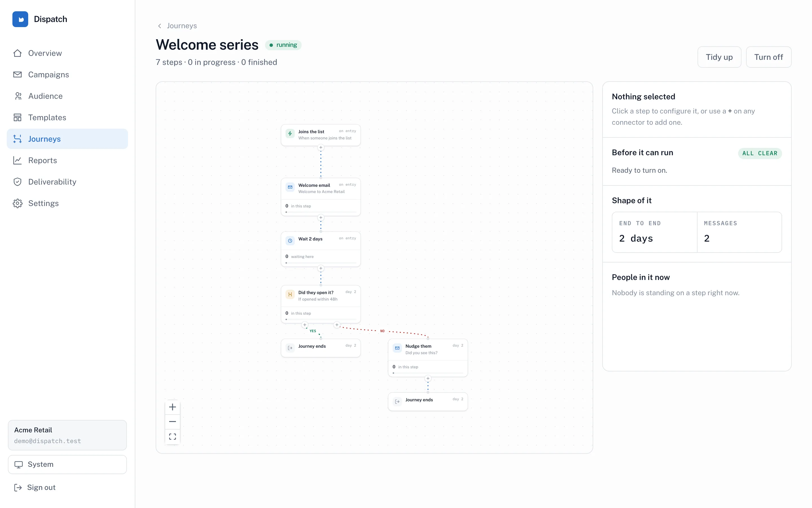
Task: Open the Reports section
Action: pos(67,160)
